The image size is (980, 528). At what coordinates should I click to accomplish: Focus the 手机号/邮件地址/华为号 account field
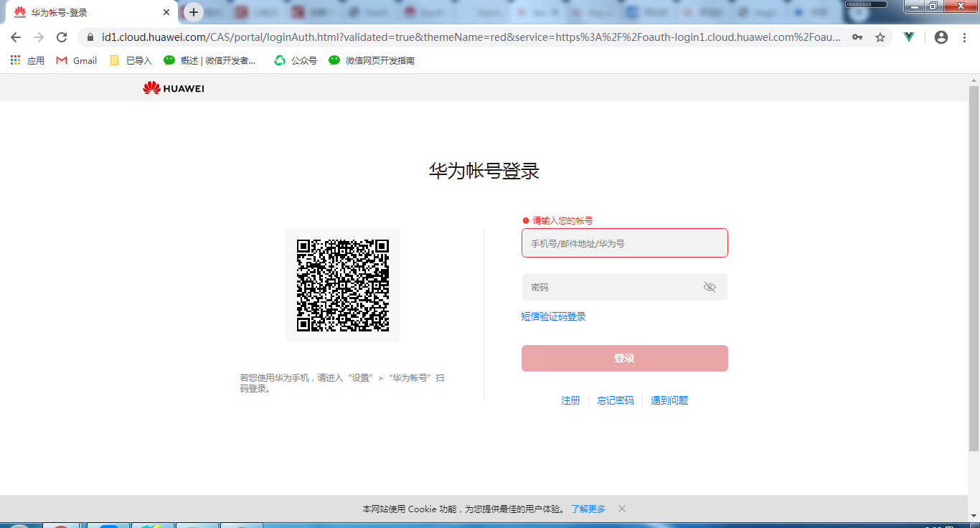pos(625,243)
